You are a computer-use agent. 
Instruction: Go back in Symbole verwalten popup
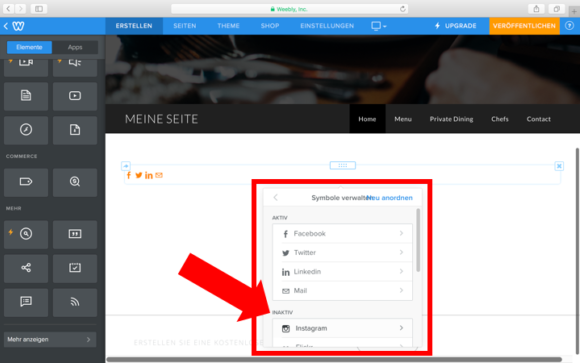(276, 197)
